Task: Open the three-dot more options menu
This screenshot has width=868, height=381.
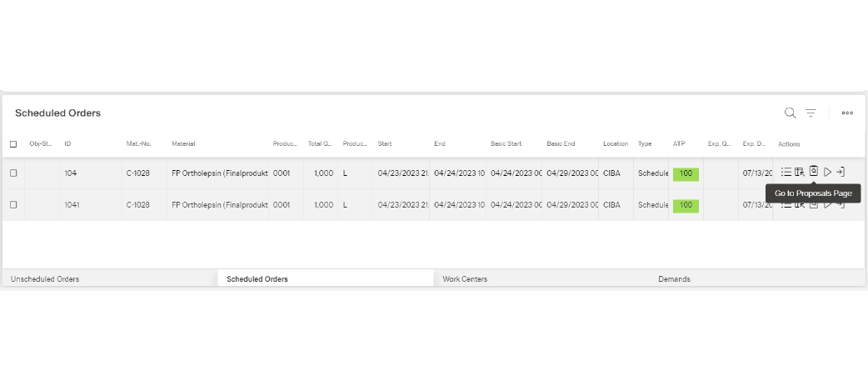Action: pos(847,113)
